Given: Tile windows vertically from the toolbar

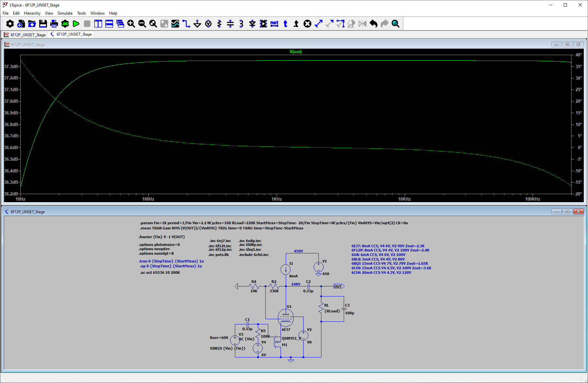Looking at the screenshot, I should (x=98, y=24).
